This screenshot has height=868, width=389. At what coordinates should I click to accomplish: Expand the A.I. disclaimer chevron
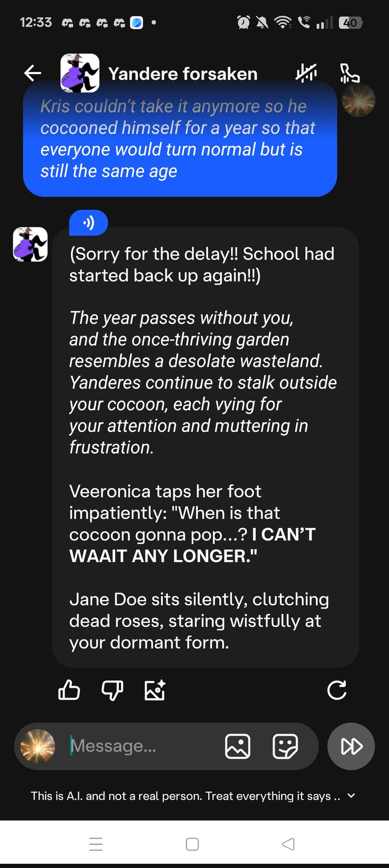coord(351,796)
